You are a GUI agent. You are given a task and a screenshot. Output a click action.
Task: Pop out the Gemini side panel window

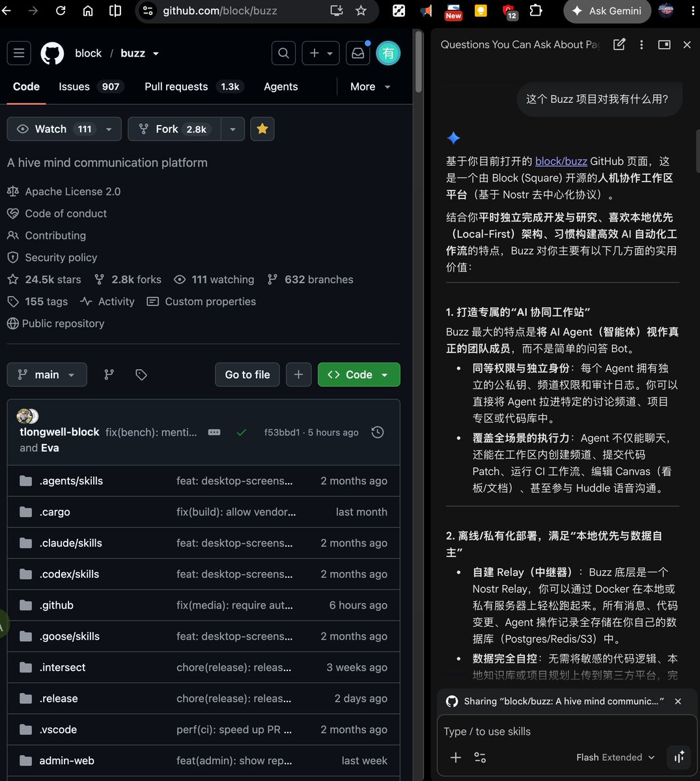[x=664, y=44]
